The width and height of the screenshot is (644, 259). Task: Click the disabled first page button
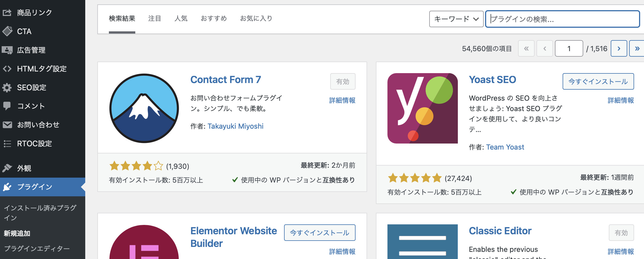tap(526, 48)
